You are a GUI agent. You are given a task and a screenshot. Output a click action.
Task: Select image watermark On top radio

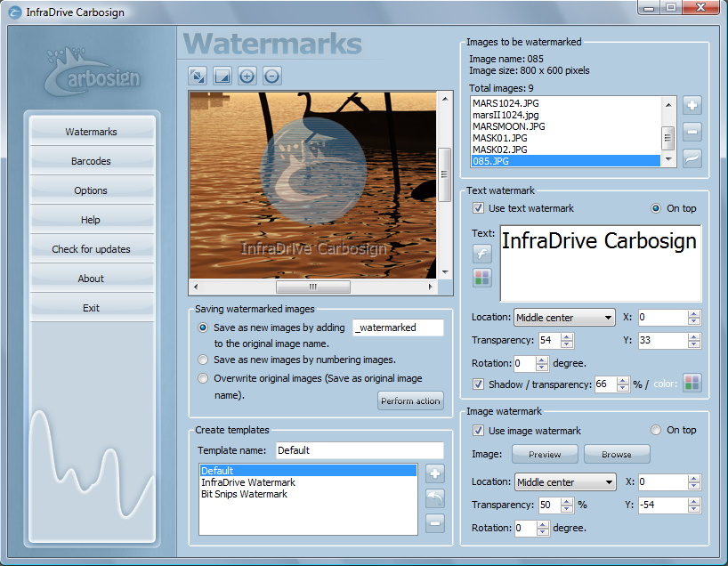656,430
